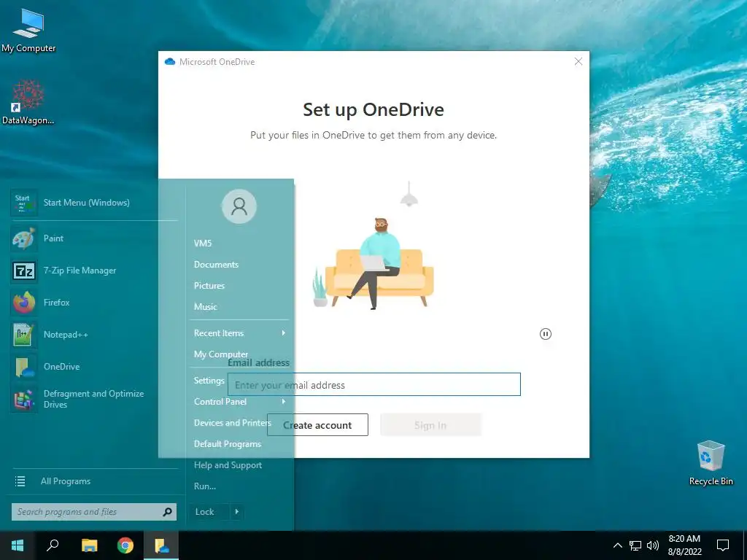The width and height of the screenshot is (747, 560).
Task: Open Defragment and Optimize Drives
Action: (x=94, y=399)
